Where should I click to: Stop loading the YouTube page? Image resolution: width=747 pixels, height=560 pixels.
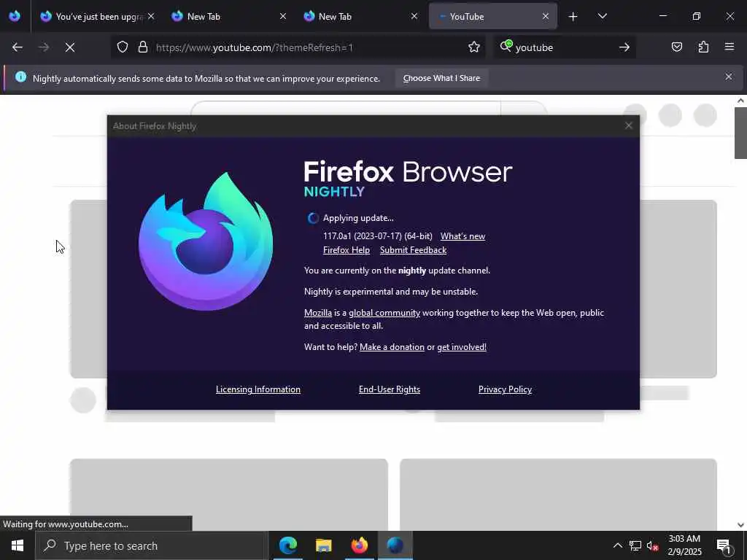[70, 47]
